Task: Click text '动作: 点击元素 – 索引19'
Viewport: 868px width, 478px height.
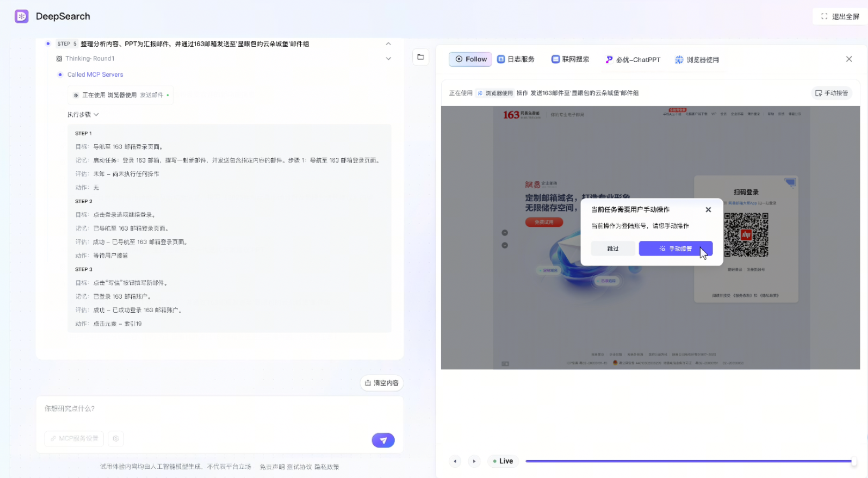Action: coord(108,323)
